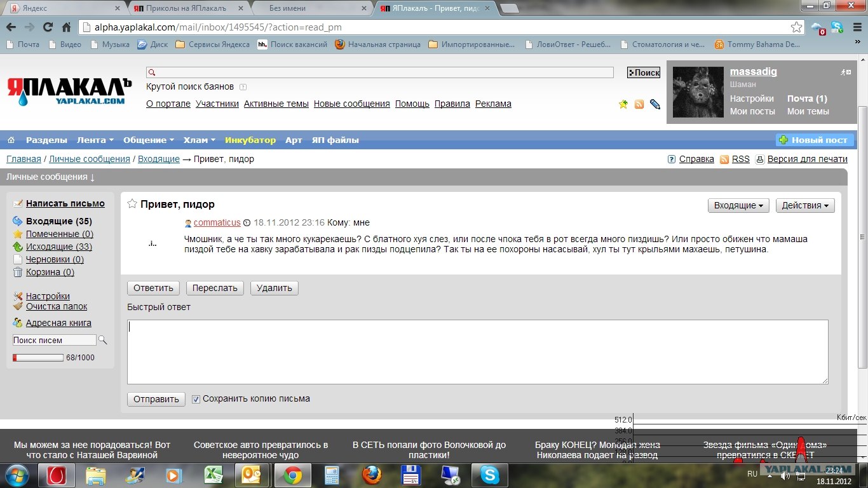Click the 'Черновики (0)' folder link
This screenshot has height=488, width=868.
coord(55,259)
